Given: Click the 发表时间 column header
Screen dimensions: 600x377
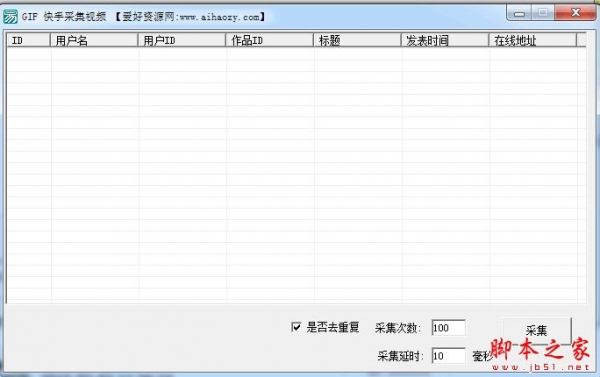Looking at the screenshot, I should 445,40.
